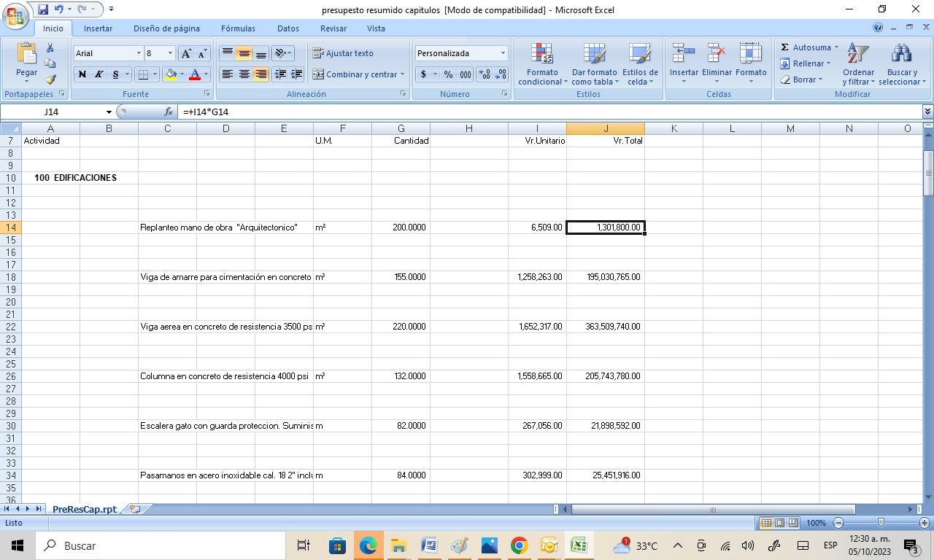Open the Fórmulas tab
This screenshot has width=934, height=560.
238,28
